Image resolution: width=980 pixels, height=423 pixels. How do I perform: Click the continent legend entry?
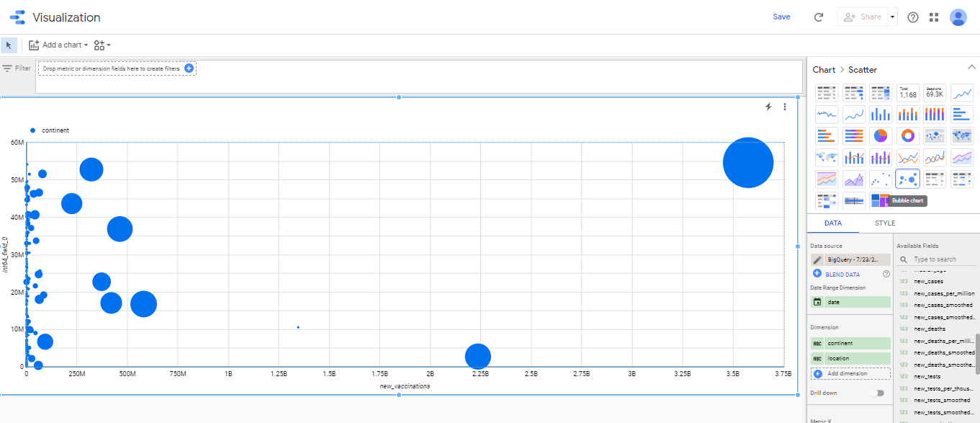coord(50,130)
